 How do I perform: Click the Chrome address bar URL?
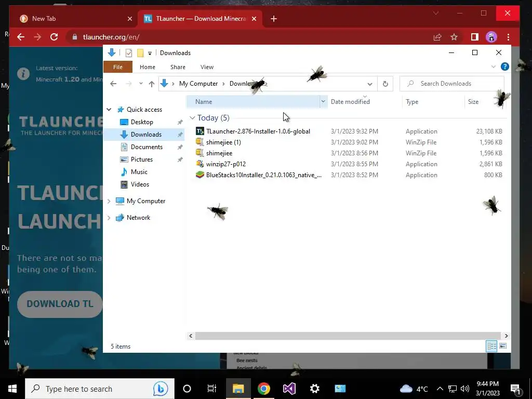point(111,37)
